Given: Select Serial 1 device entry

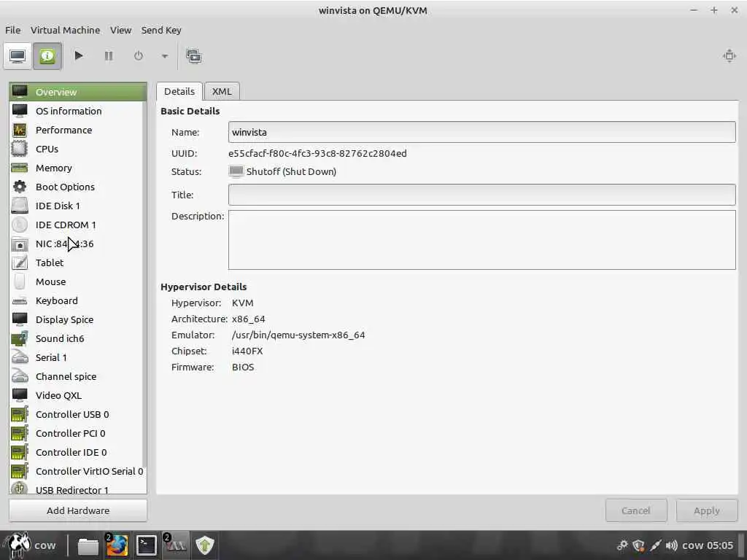Looking at the screenshot, I should coord(77,357).
